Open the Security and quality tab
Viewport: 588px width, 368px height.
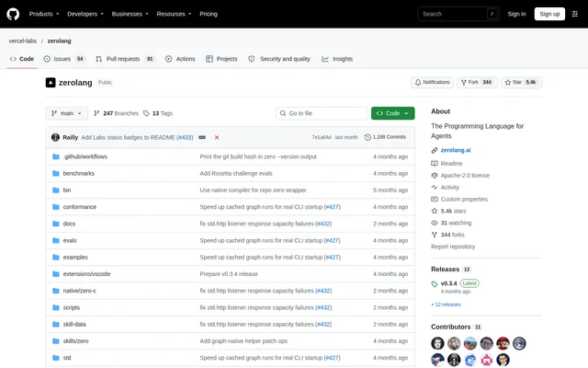(x=279, y=59)
